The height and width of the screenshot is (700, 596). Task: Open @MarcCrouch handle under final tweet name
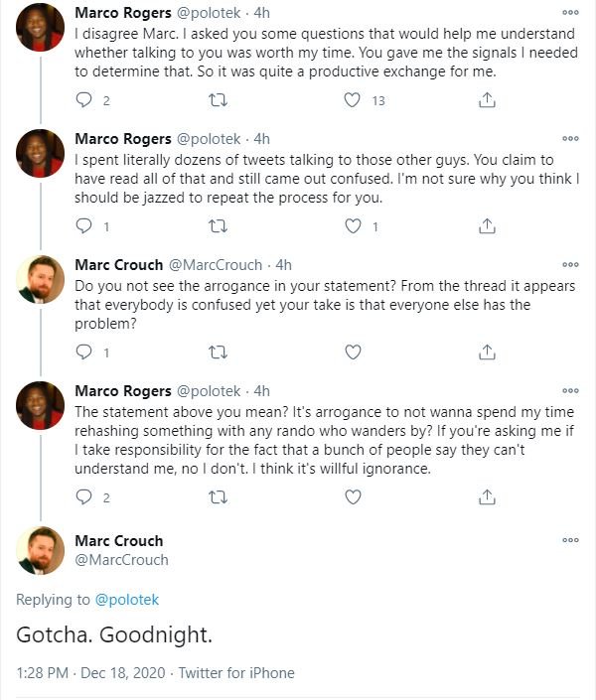click(x=121, y=560)
